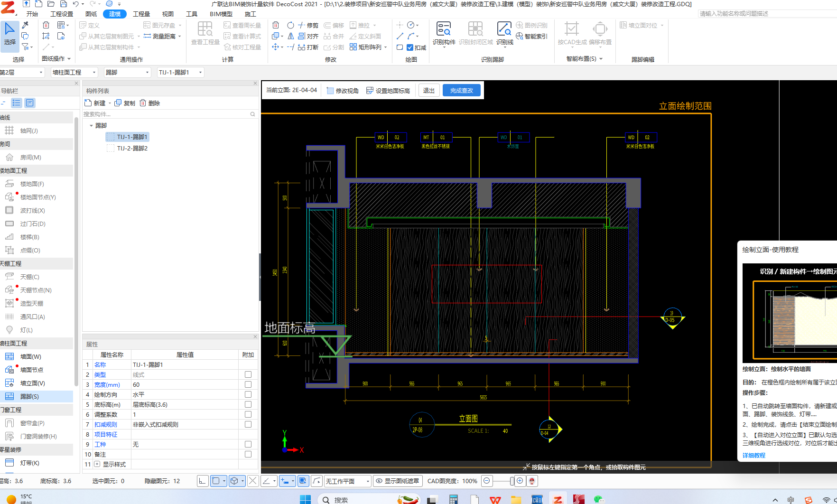The height and width of the screenshot is (504, 837).
Task: Open Windows Start menu on taskbar
Action: [x=305, y=499]
